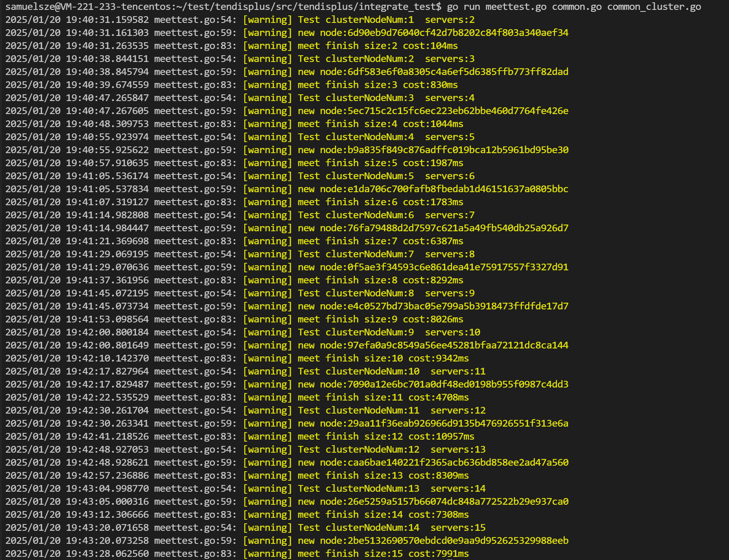Click 'meet finish size:10 cost:9342ms' text

[x=383, y=358]
